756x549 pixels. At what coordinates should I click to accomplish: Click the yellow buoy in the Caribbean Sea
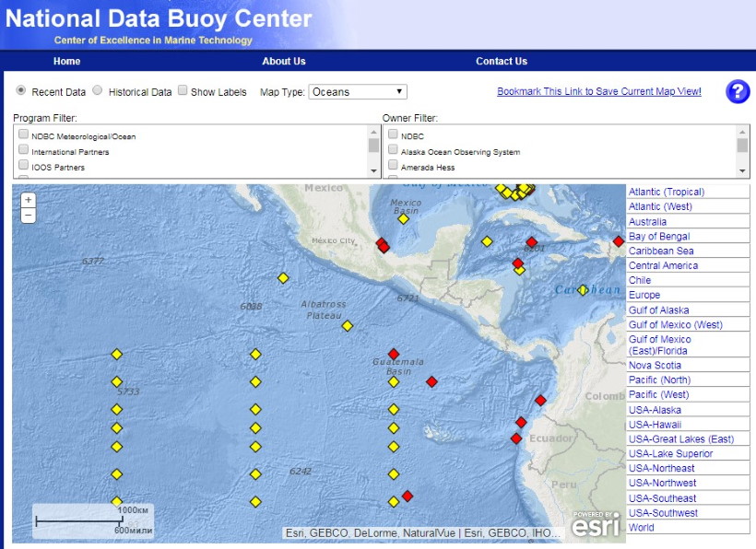click(583, 289)
